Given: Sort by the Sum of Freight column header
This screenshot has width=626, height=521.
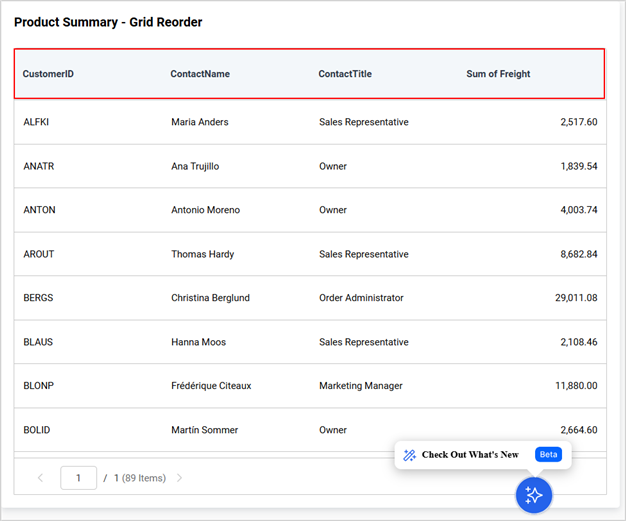Looking at the screenshot, I should [x=498, y=74].
